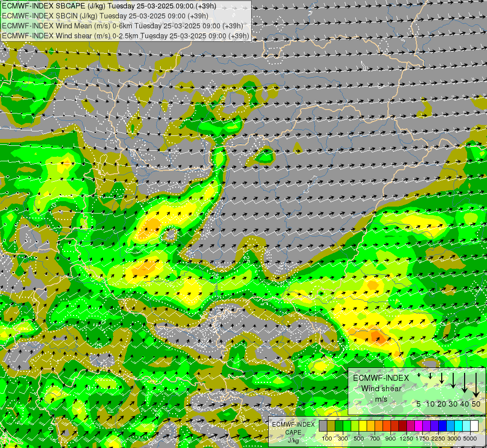Click the 20 label in shear legend

442,404
